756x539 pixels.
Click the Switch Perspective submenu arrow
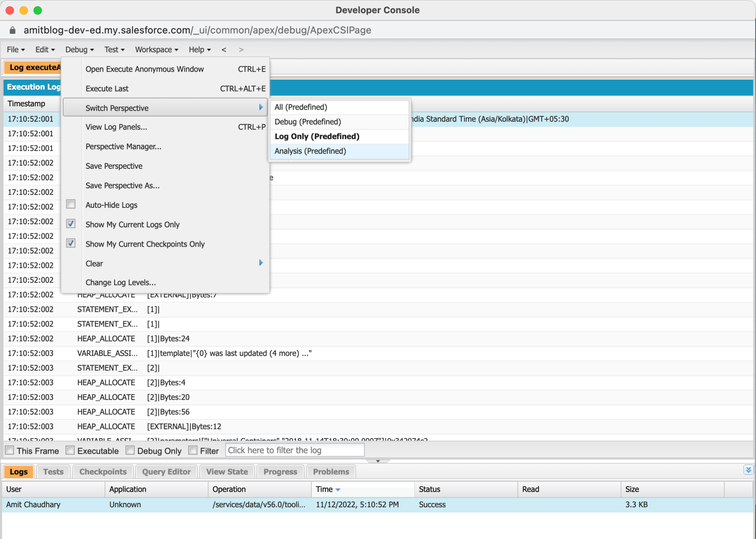[261, 107]
